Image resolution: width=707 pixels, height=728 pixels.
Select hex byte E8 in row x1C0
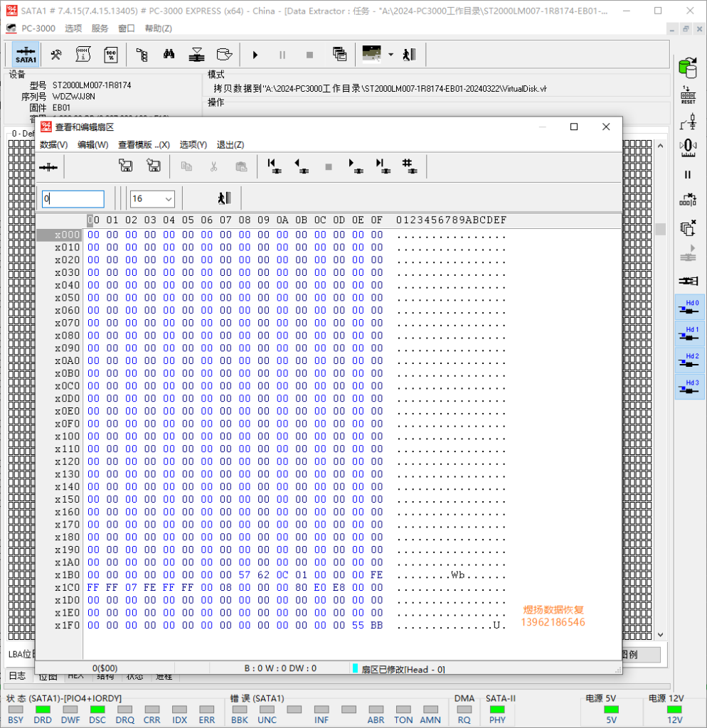(339, 587)
